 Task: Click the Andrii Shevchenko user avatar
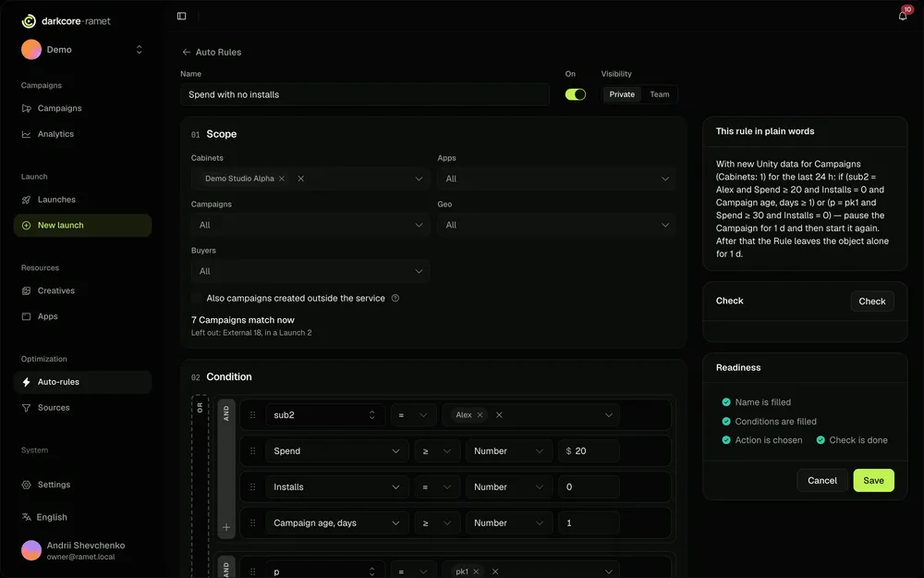31,550
